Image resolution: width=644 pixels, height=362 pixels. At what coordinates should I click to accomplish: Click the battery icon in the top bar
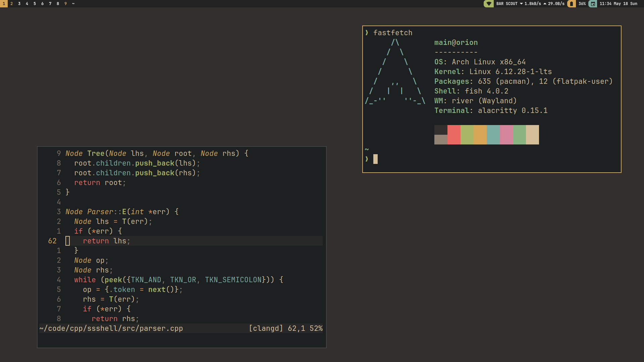(571, 4)
